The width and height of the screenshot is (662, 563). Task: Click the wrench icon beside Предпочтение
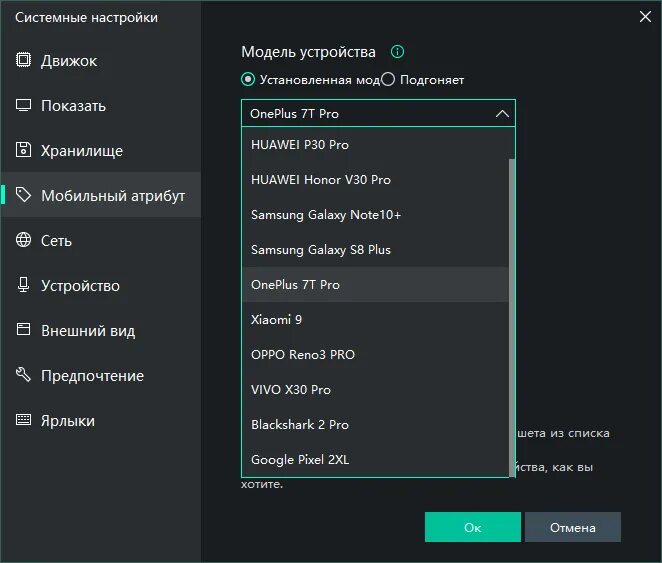[24, 375]
